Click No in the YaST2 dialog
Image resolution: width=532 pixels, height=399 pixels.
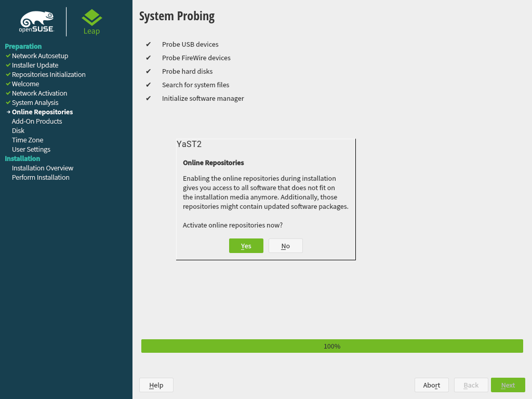pos(285,246)
